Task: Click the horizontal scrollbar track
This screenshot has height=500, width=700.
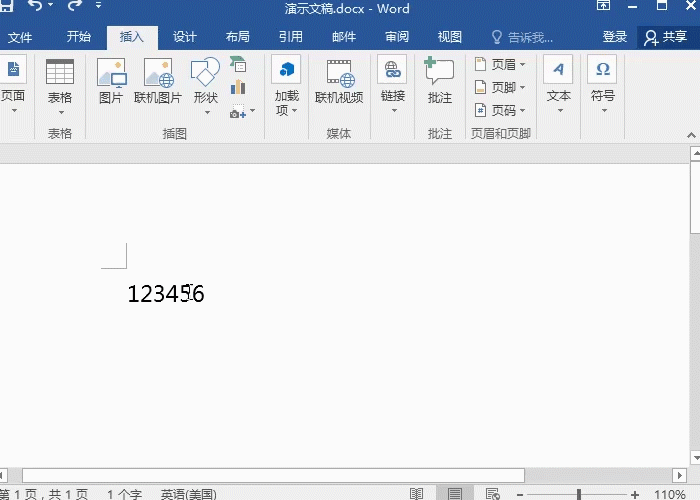Action: pos(598,475)
